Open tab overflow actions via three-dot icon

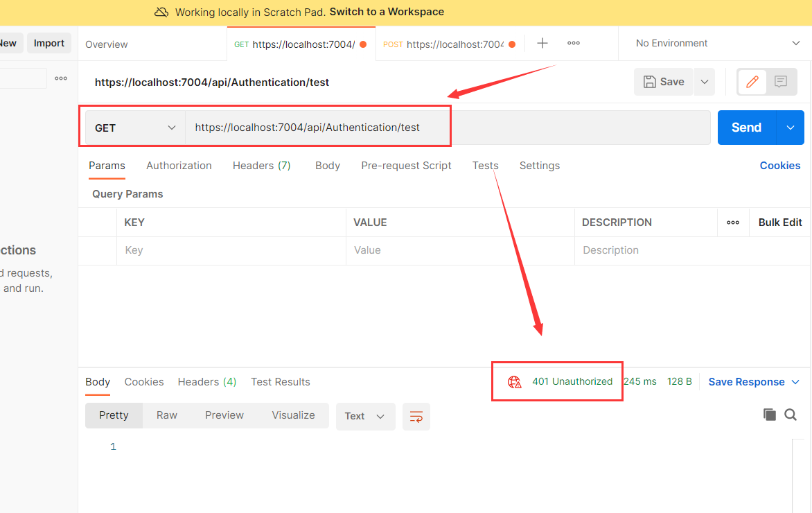pos(573,42)
